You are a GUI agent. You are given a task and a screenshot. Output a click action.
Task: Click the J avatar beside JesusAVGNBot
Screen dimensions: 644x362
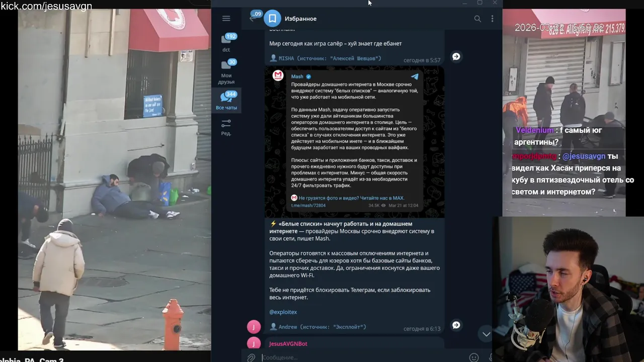[x=254, y=343]
